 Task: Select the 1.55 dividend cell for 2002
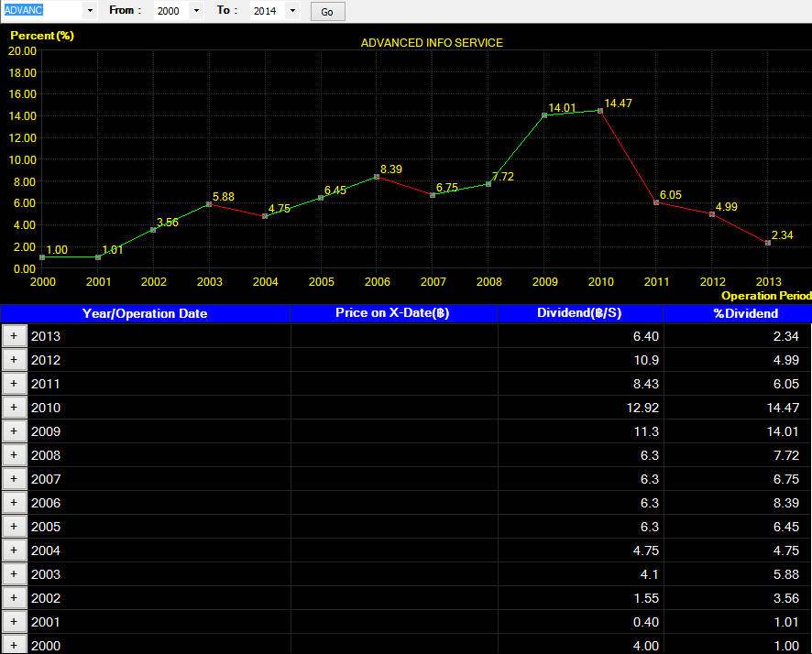click(580, 598)
